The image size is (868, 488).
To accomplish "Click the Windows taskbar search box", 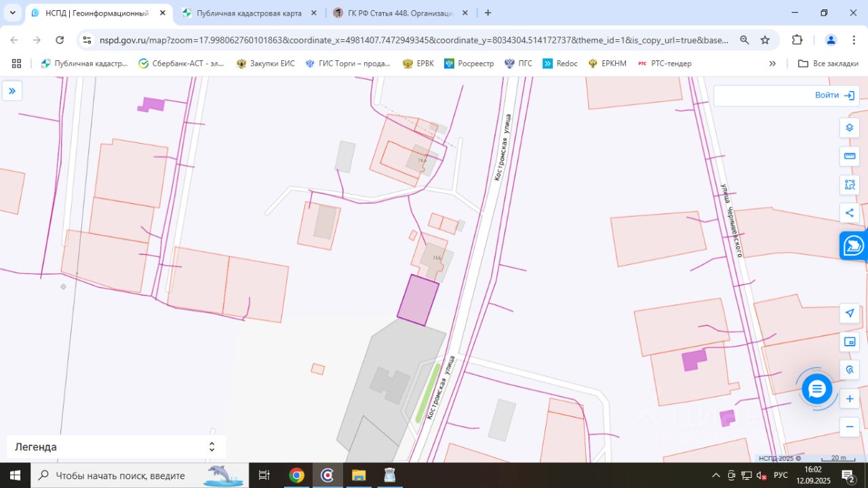I will coord(140,475).
